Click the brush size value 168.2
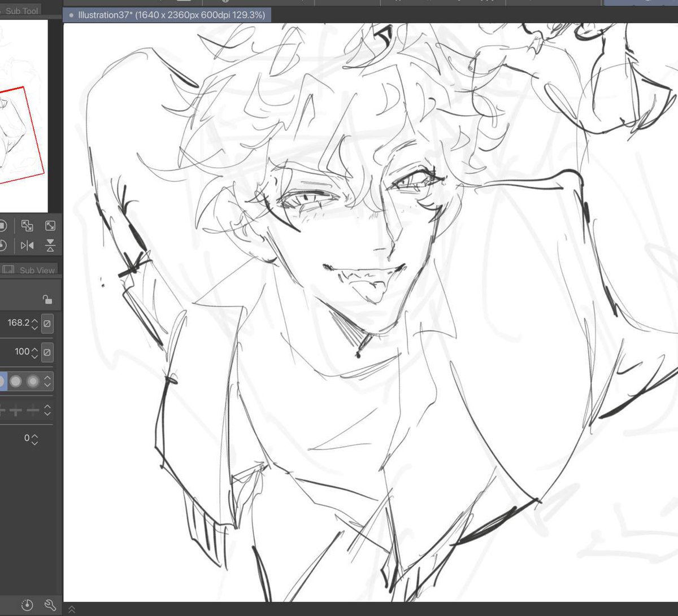Screen dimensions: 678x616 pyautogui.click(x=18, y=323)
